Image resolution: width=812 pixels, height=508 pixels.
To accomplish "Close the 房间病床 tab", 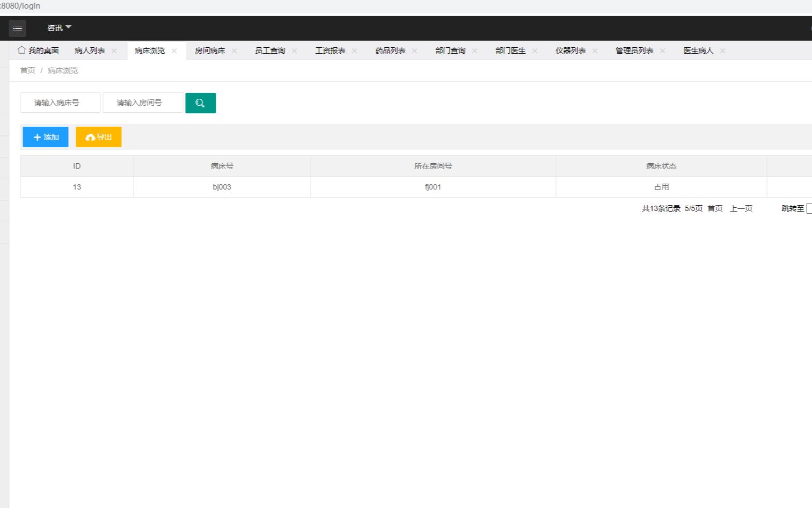I will [x=235, y=51].
